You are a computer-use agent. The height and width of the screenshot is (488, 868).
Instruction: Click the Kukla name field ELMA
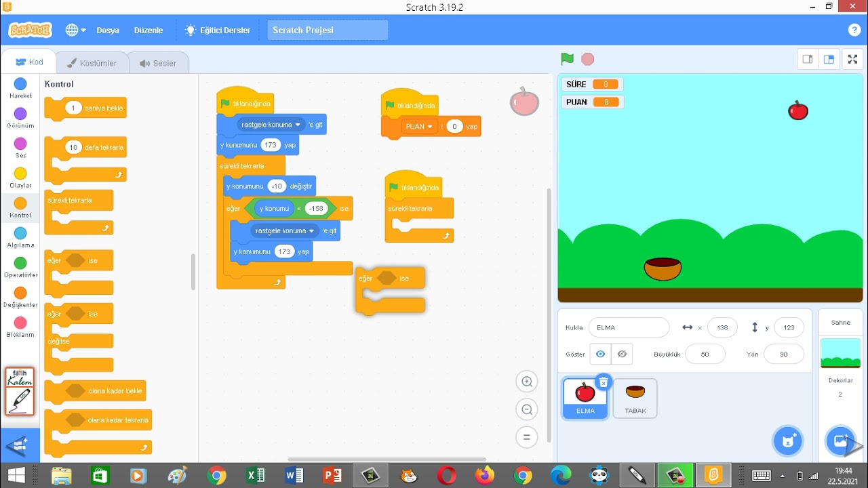(629, 327)
